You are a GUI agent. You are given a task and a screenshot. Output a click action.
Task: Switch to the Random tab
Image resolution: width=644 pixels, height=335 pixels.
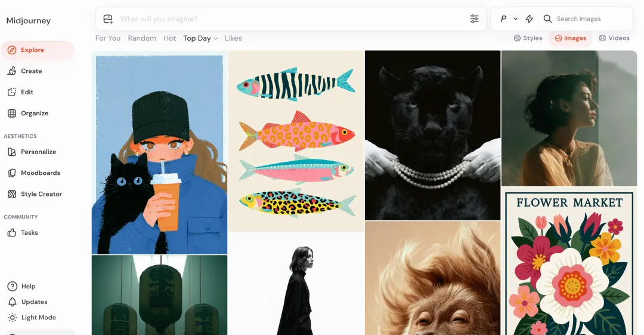[142, 38]
